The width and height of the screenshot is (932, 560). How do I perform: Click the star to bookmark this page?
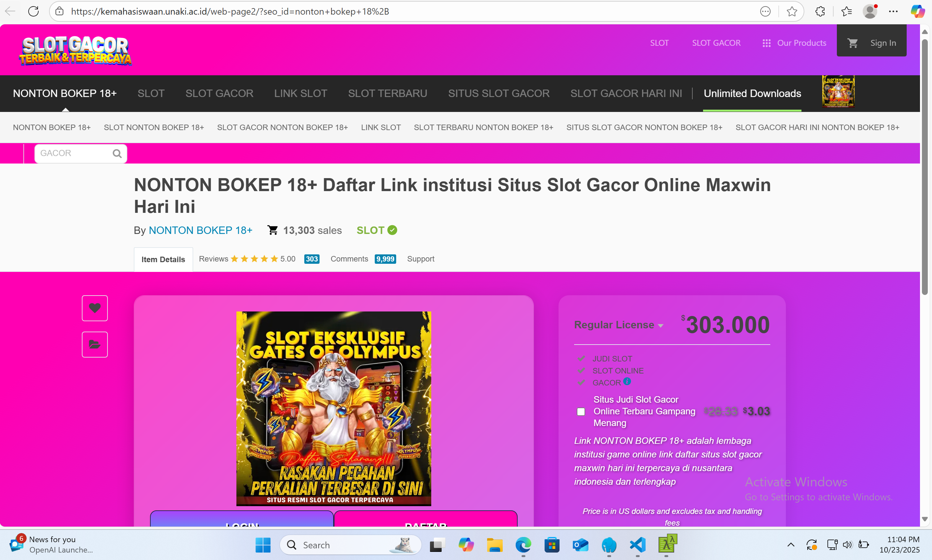(x=792, y=11)
